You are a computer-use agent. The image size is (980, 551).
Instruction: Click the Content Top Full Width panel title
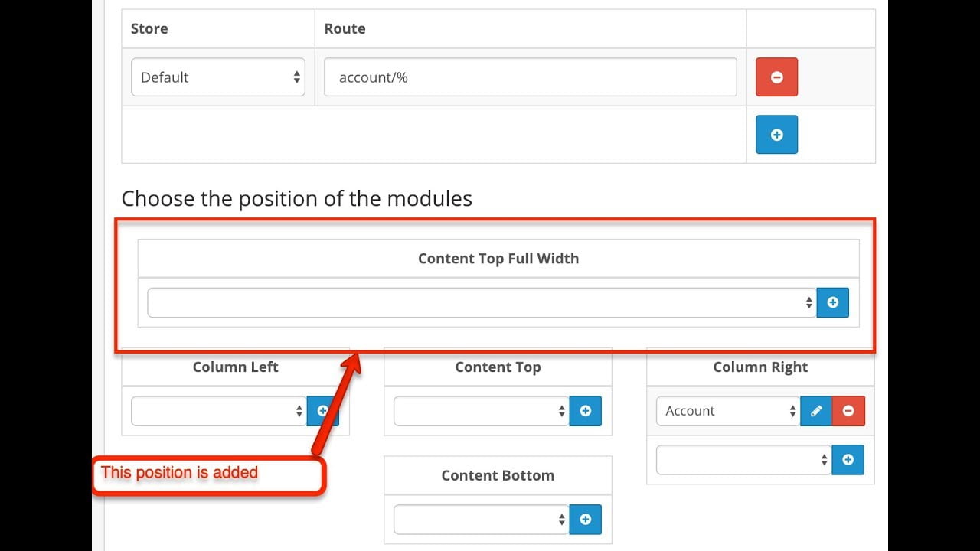point(498,258)
